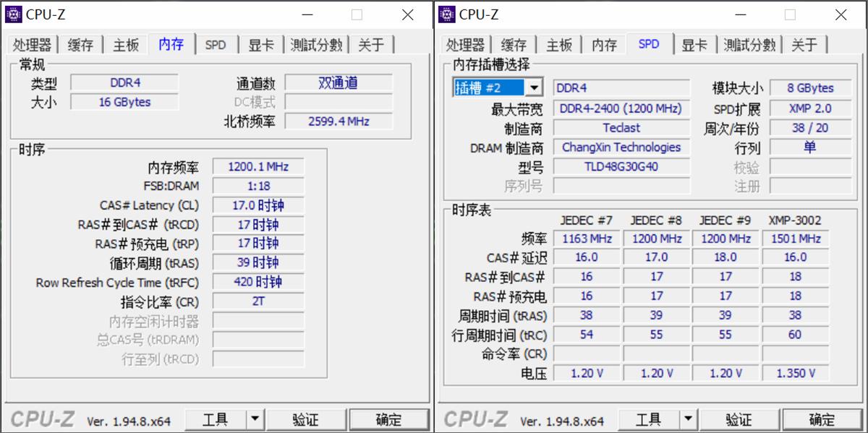Screen dimensions: 868x433
Task: Close the right CPU-Z window
Action: click(x=841, y=14)
